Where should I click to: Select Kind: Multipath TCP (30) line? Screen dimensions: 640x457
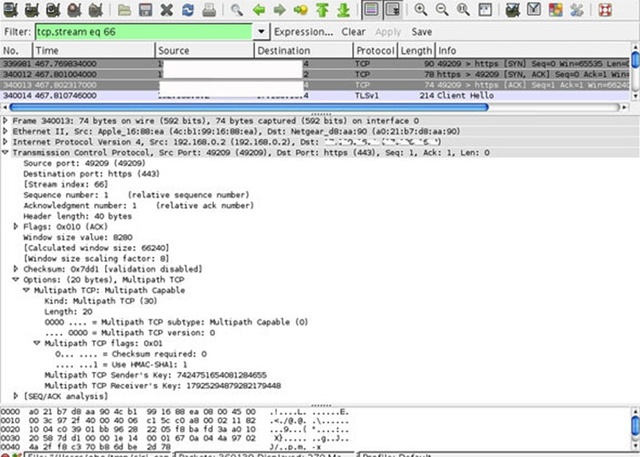pyautogui.click(x=101, y=301)
